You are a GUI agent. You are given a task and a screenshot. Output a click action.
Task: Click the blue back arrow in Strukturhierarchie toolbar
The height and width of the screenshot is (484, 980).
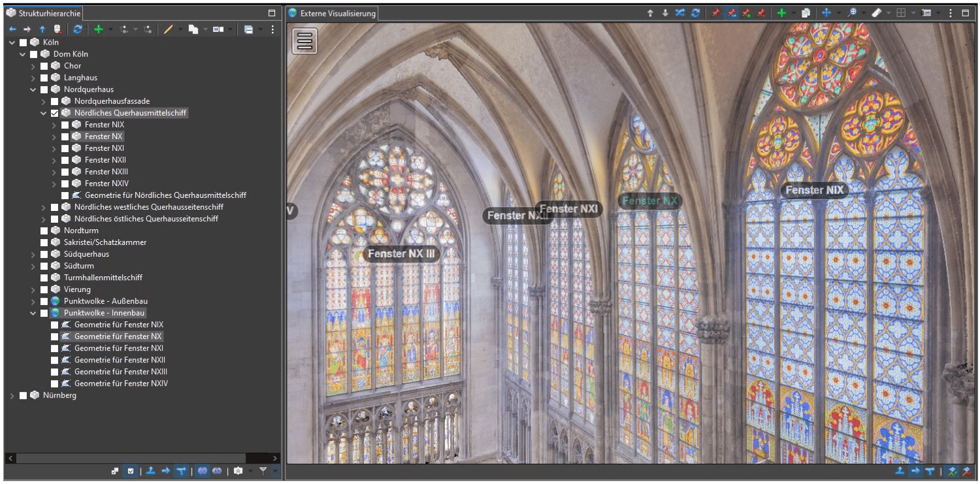12,29
